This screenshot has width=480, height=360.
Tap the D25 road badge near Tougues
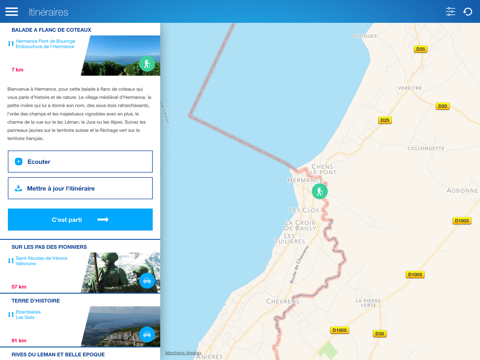click(x=421, y=49)
